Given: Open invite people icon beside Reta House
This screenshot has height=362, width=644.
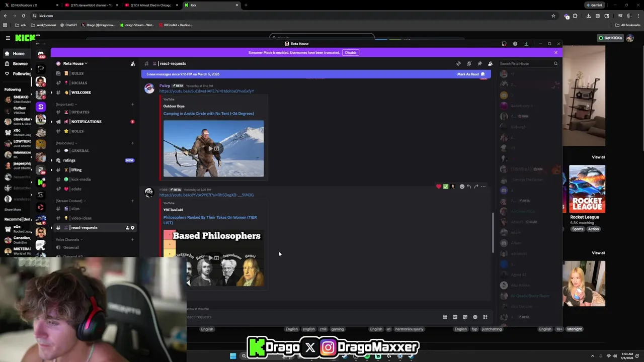Looking at the screenshot, I should point(133,64).
